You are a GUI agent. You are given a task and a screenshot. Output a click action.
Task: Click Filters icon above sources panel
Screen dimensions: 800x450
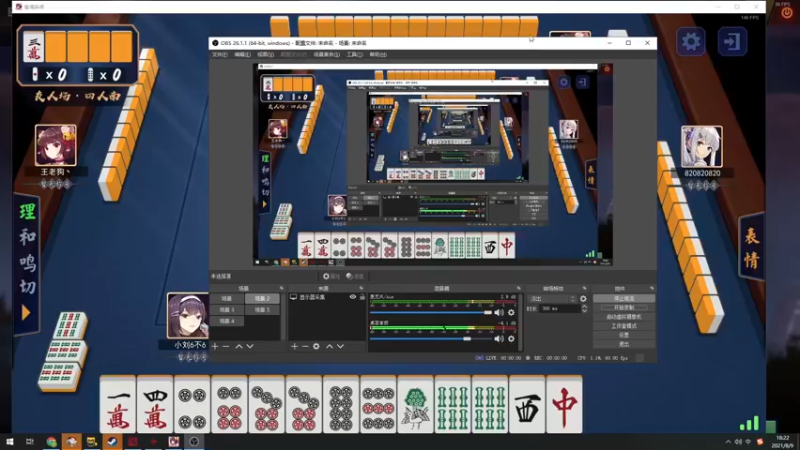[355, 276]
